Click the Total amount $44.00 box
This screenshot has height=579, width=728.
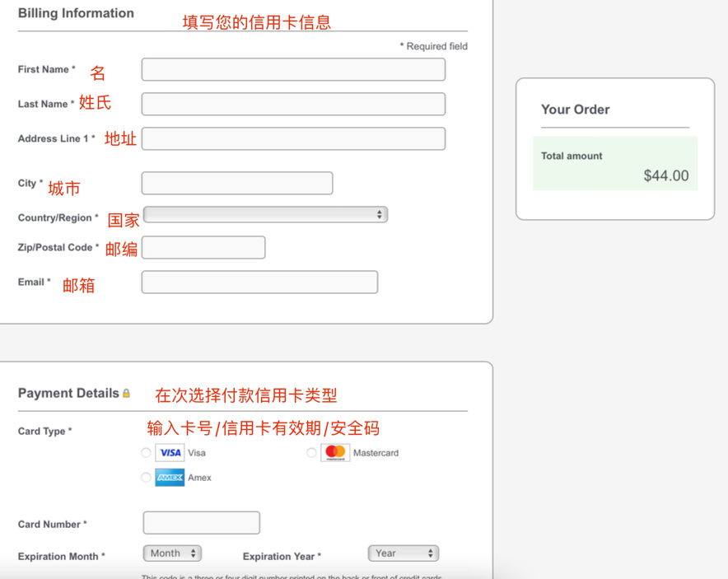point(614,164)
